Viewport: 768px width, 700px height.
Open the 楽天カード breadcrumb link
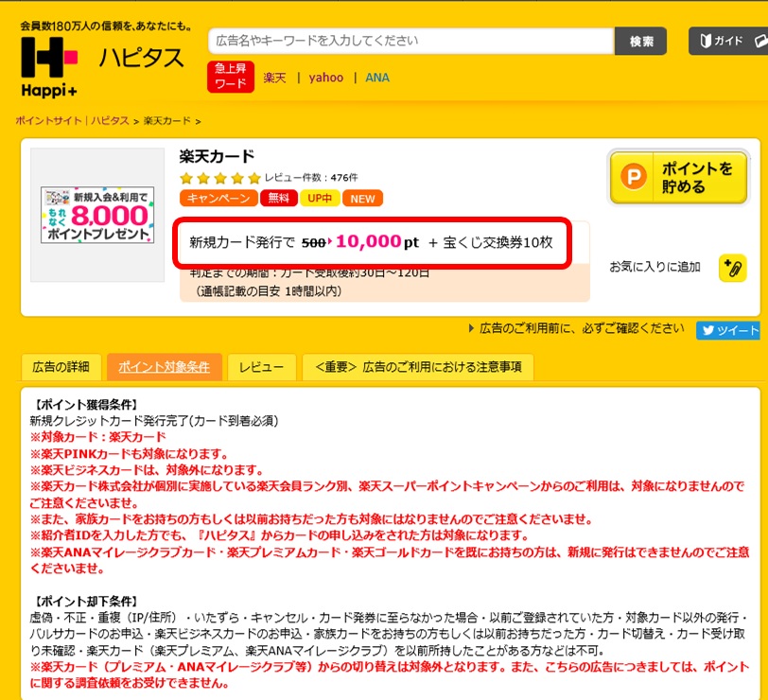tap(167, 121)
